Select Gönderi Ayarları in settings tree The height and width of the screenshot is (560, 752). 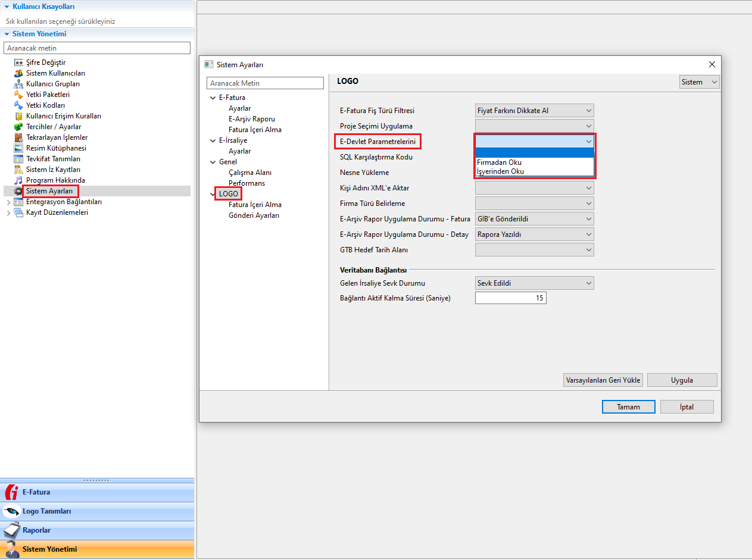click(x=254, y=215)
